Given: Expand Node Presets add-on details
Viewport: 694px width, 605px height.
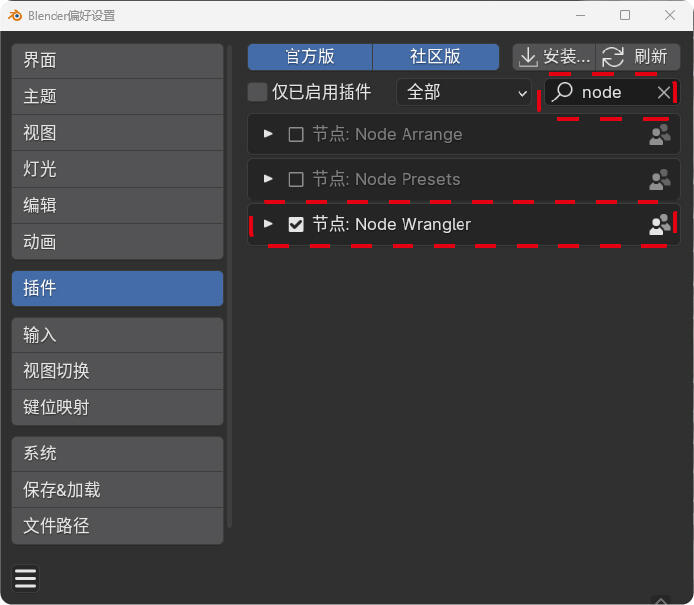Looking at the screenshot, I should pos(268,179).
